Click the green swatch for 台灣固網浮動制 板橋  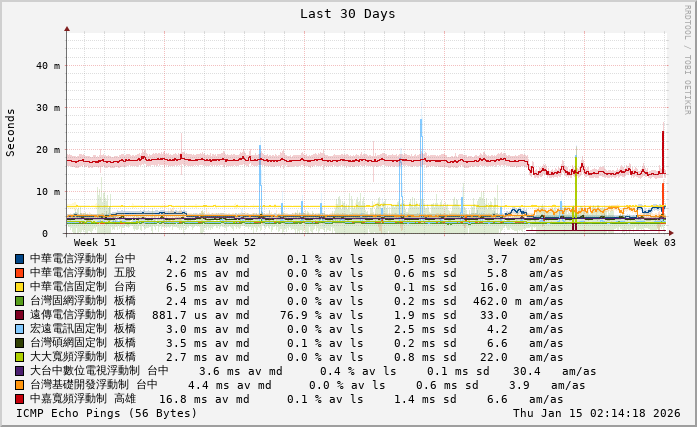(19, 301)
